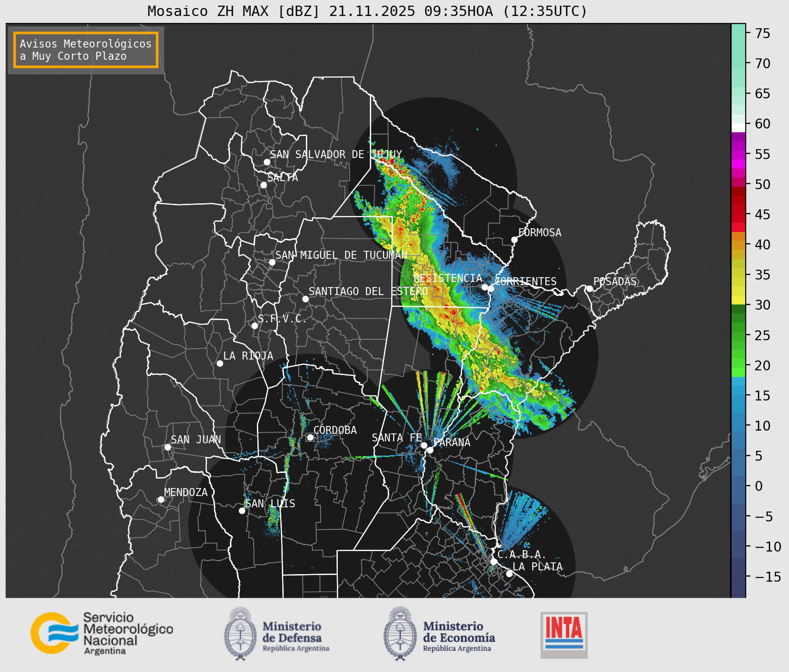Click the 'LA RIOJA' map label
789x672 pixels.
pyautogui.click(x=248, y=356)
